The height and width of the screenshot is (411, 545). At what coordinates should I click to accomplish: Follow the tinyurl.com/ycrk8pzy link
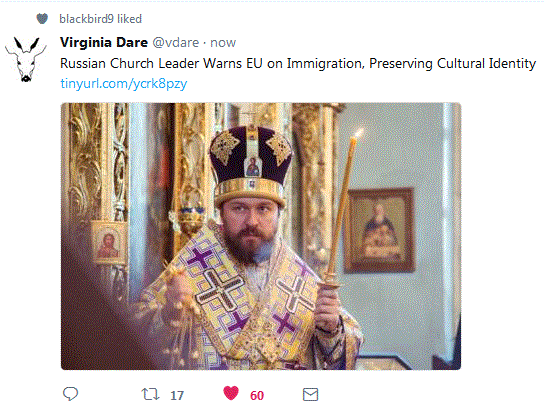[x=124, y=84]
